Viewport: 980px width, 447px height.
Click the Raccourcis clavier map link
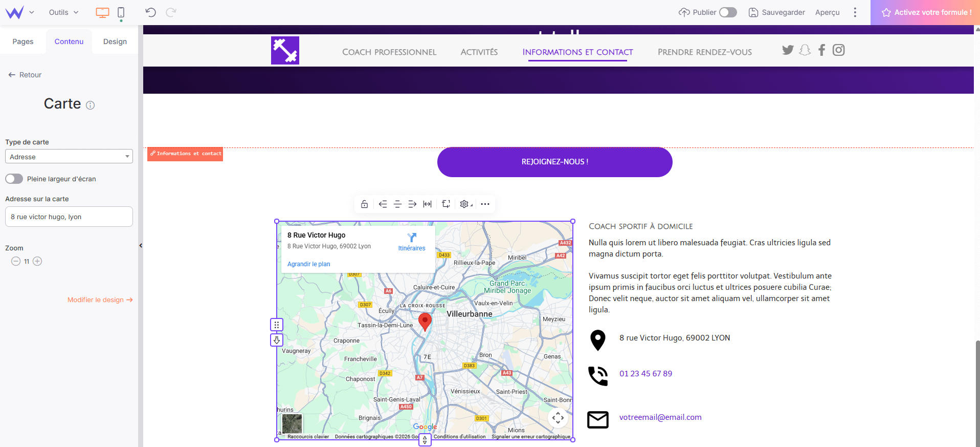pyautogui.click(x=308, y=437)
